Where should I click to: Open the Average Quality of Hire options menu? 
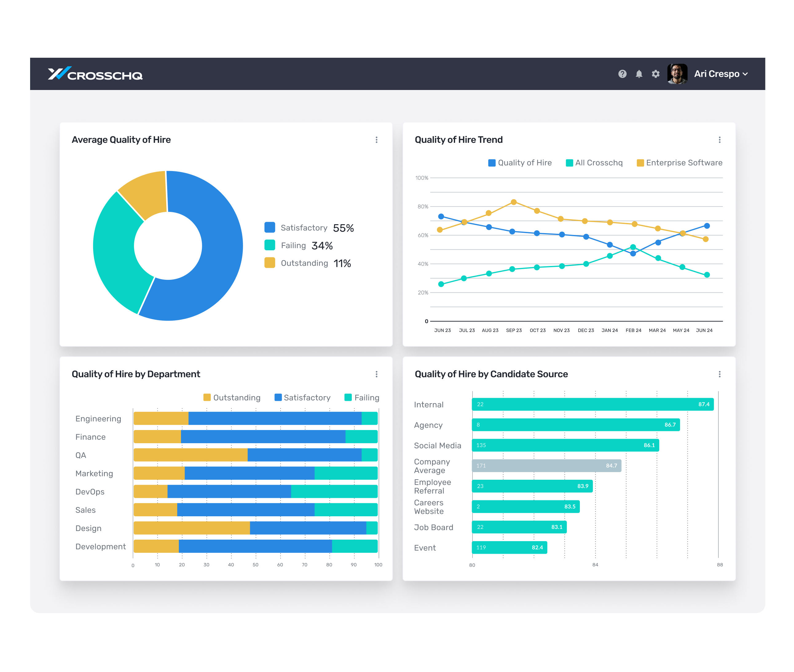[x=377, y=140]
